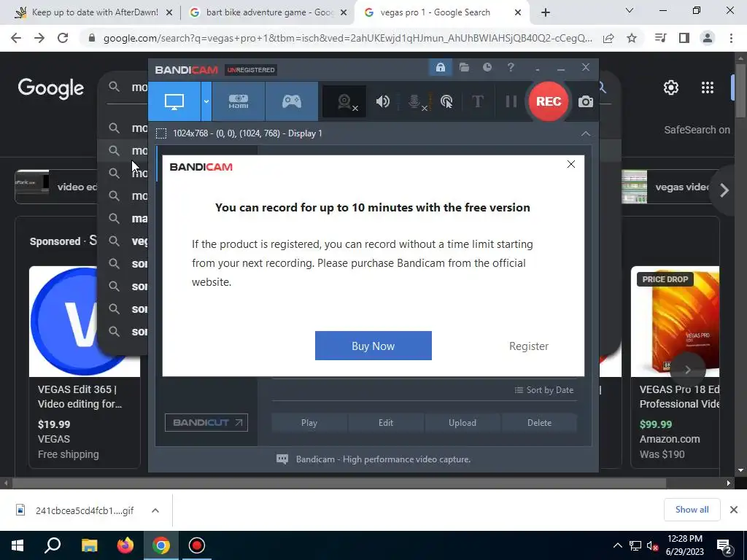Open Sort by Date dropdown
747x560 pixels.
tap(543, 390)
